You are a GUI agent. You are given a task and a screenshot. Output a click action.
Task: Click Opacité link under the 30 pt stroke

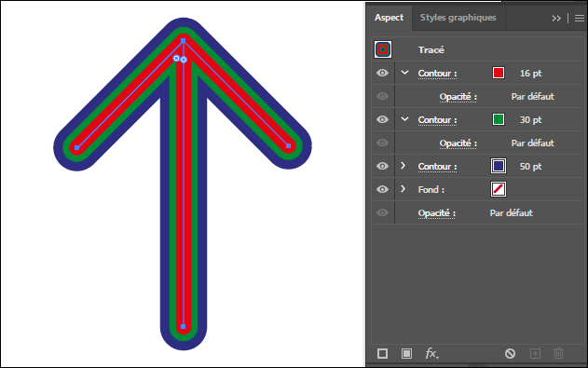(458, 143)
